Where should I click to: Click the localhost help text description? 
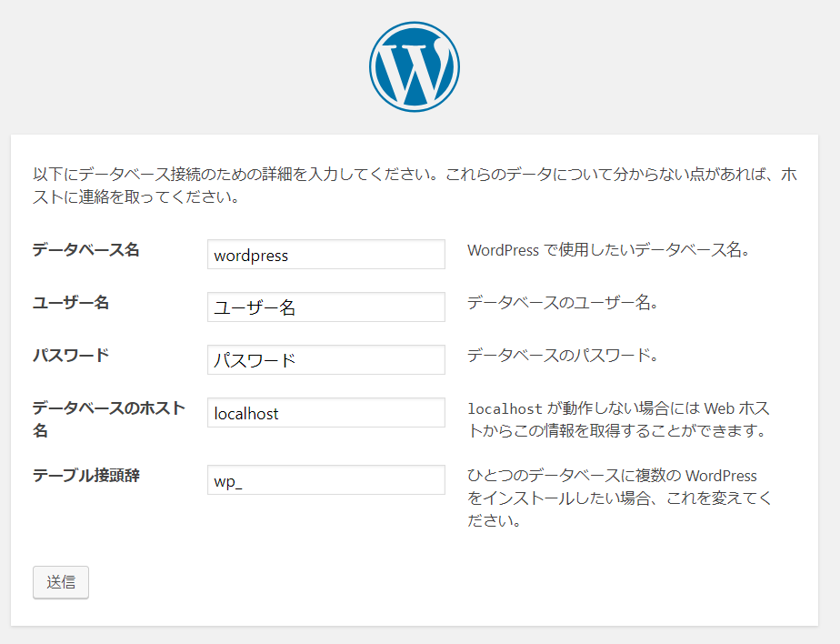619,419
